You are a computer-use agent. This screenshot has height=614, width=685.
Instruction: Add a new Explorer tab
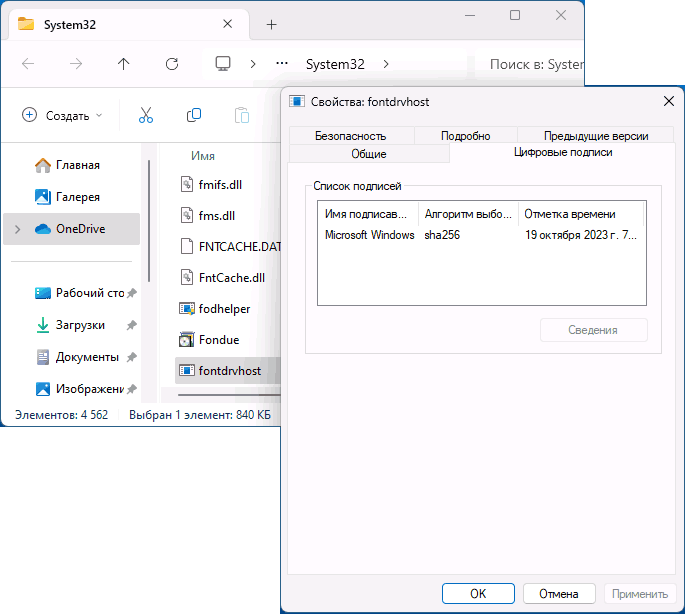(271, 24)
